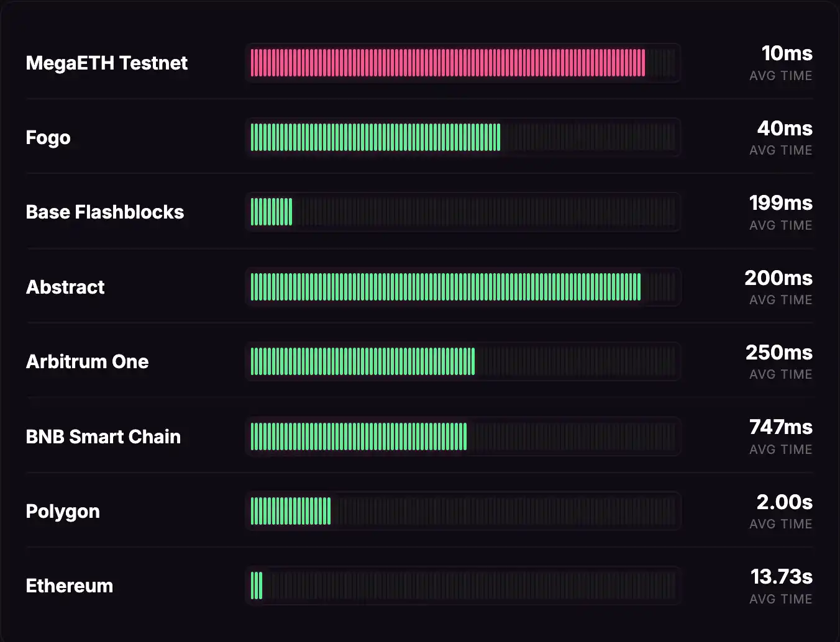Click the 10ms average time value

pyautogui.click(x=787, y=53)
